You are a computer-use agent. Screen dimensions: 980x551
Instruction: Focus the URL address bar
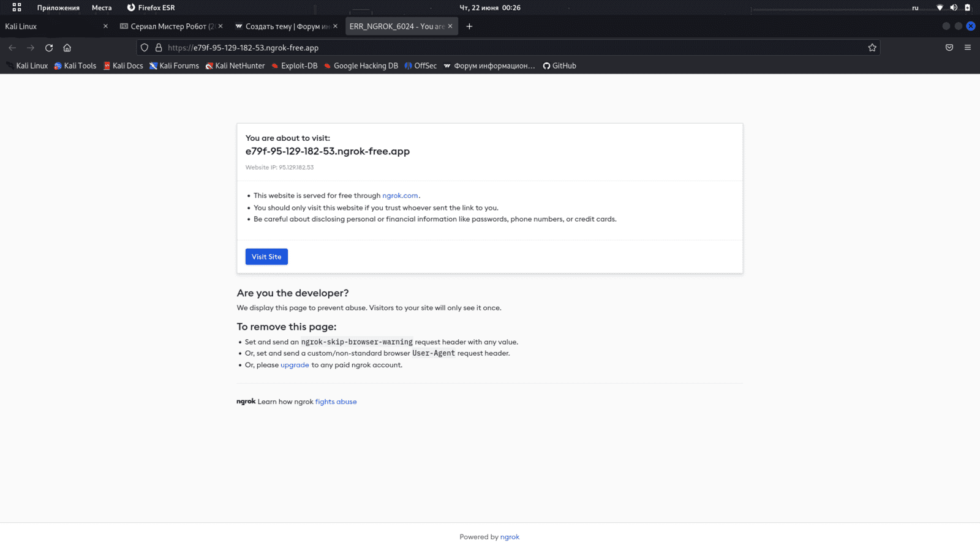508,48
